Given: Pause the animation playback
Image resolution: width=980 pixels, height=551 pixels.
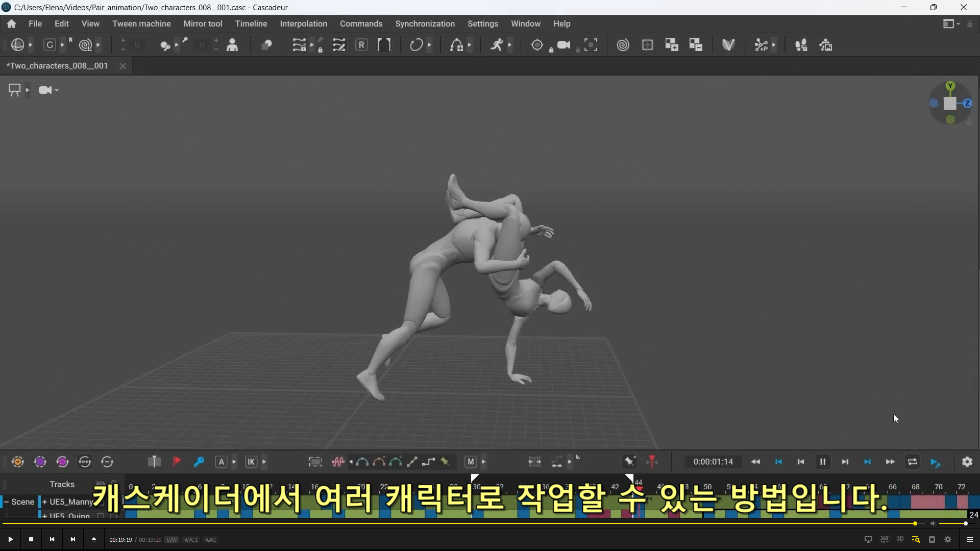Looking at the screenshot, I should [823, 462].
